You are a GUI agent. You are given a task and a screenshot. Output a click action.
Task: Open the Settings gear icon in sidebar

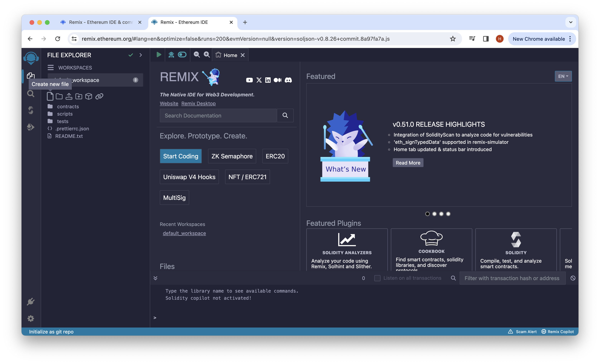pyautogui.click(x=31, y=318)
